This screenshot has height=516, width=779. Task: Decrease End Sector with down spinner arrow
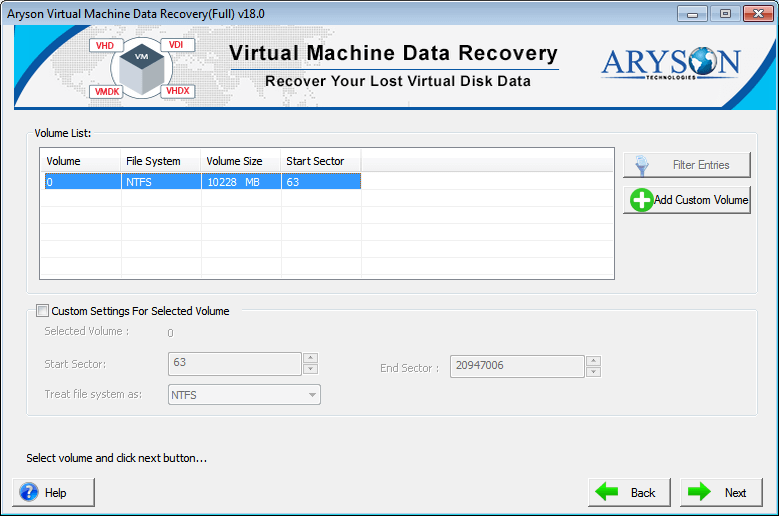pos(594,372)
